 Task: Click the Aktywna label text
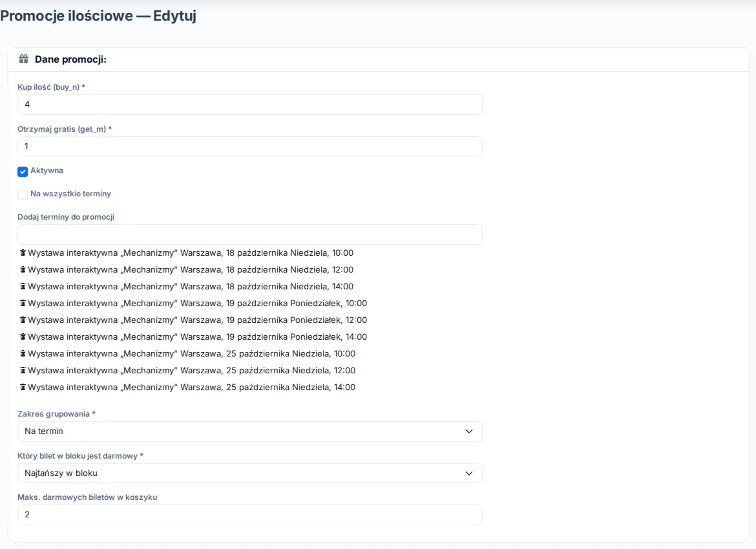pos(47,171)
